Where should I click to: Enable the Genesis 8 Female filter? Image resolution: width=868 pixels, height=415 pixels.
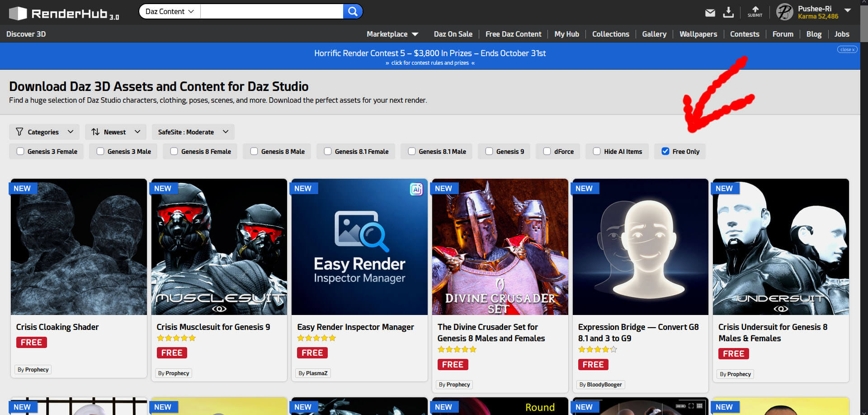pyautogui.click(x=174, y=151)
